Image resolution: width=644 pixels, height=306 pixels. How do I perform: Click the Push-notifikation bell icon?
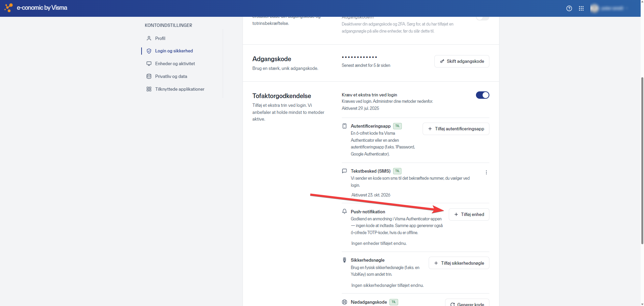[344, 211]
